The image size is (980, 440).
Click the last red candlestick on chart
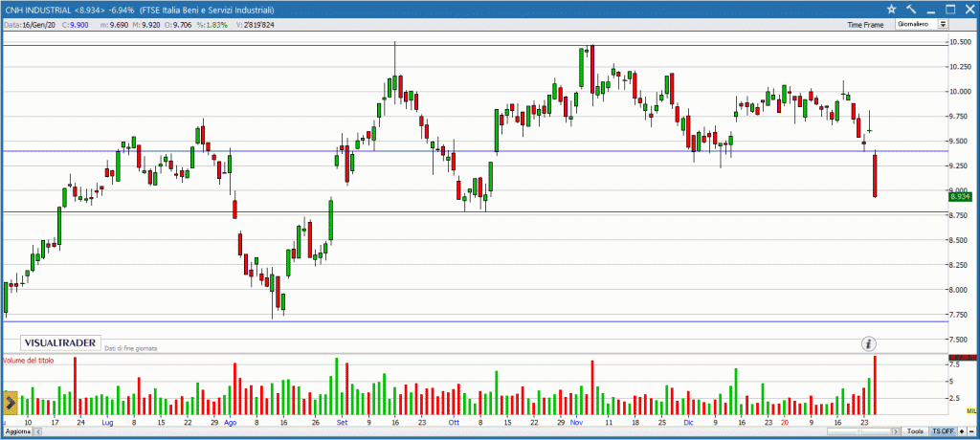tap(875, 175)
